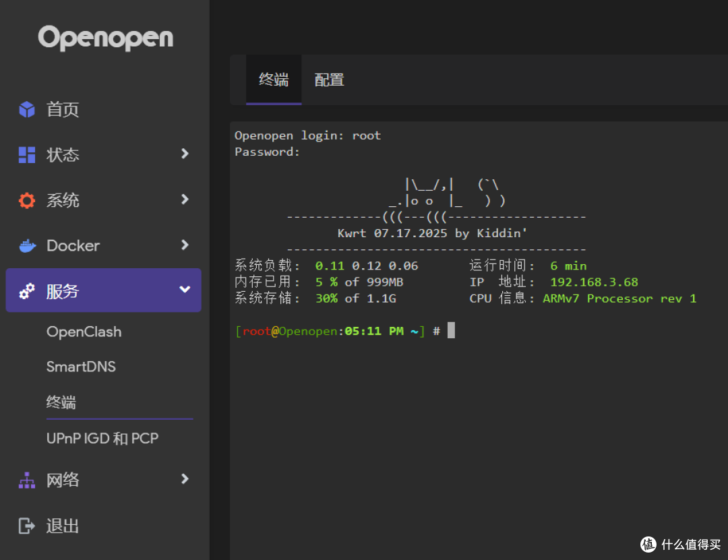The height and width of the screenshot is (560, 728).
Task: Click the Openopen logo
Action: click(106, 38)
